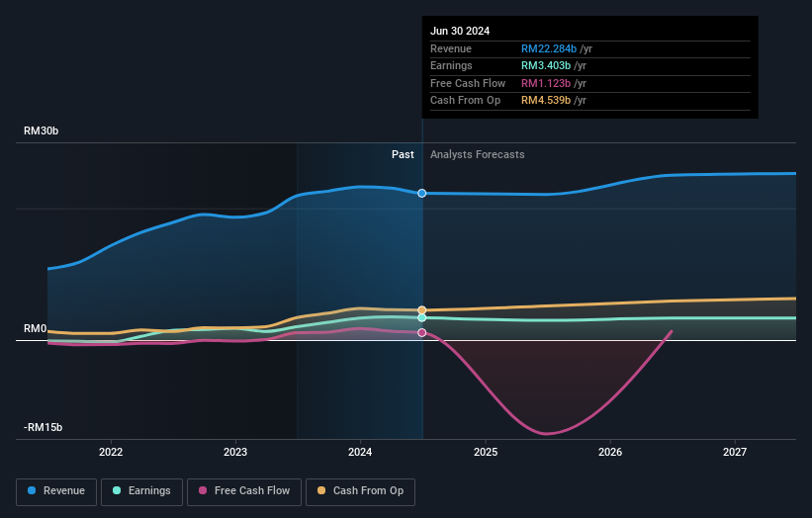Click the pink Free Cash Flow data point
Image resolution: width=812 pixels, height=518 pixels.
pyautogui.click(x=422, y=333)
